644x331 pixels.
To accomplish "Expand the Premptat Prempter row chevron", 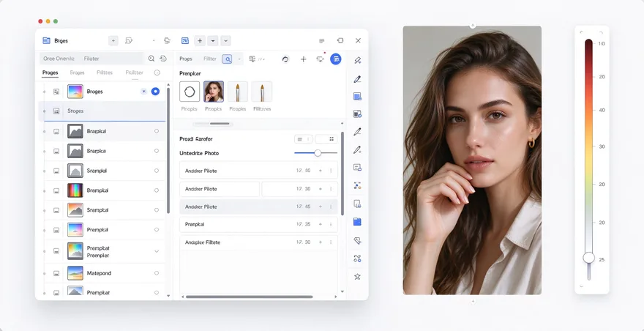I will 157,251.
